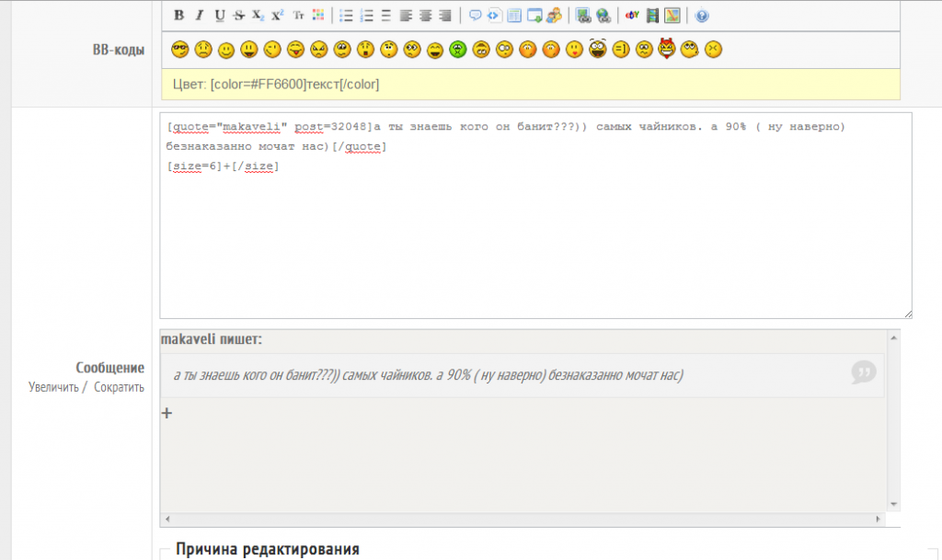This screenshot has width=942, height=560.
Task: Insert quote speech bubble tag
Action: [476, 15]
